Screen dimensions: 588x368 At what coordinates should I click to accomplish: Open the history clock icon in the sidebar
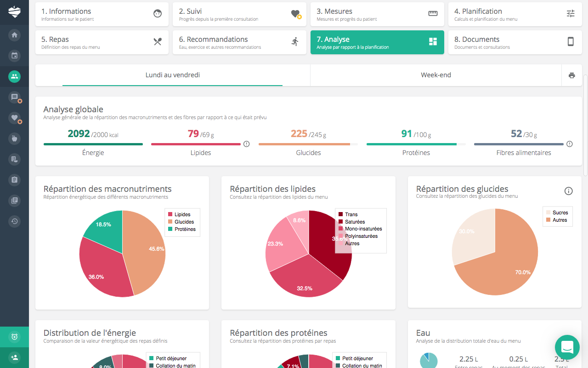(14, 221)
